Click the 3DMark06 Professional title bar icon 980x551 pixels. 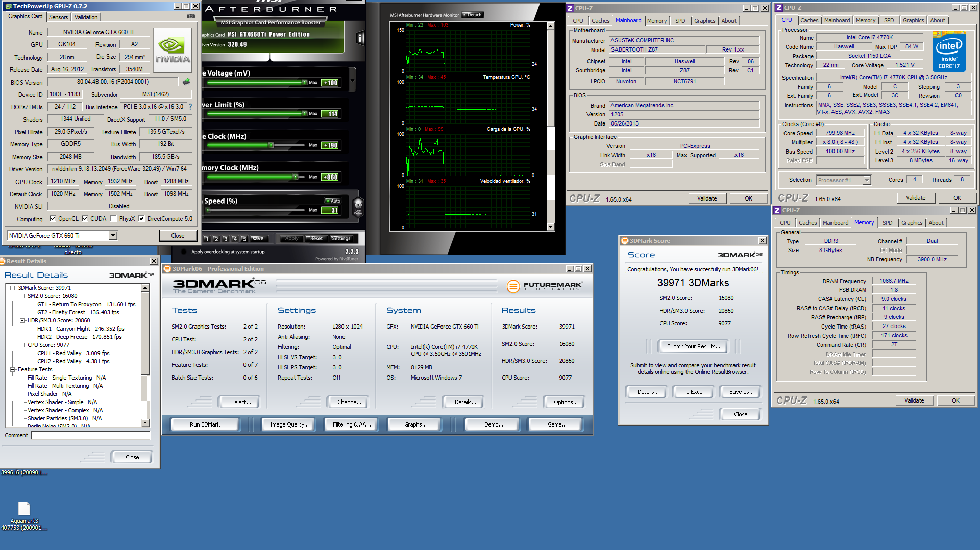tap(167, 269)
